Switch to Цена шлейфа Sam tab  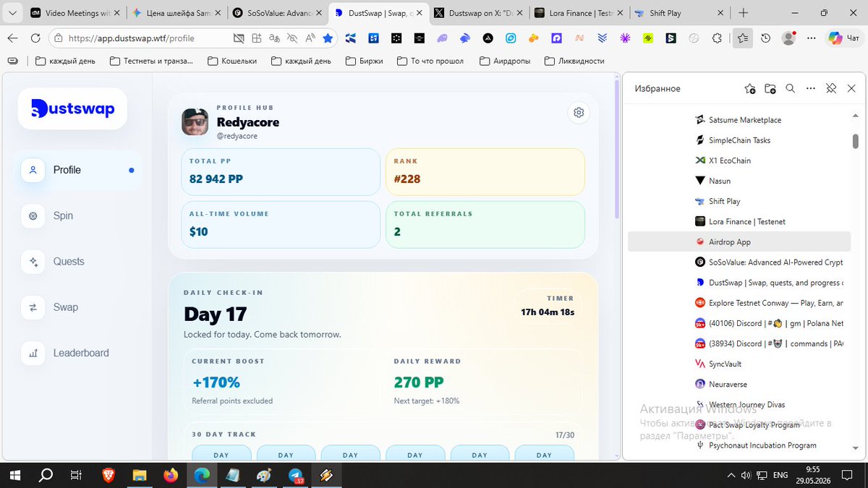(x=177, y=13)
